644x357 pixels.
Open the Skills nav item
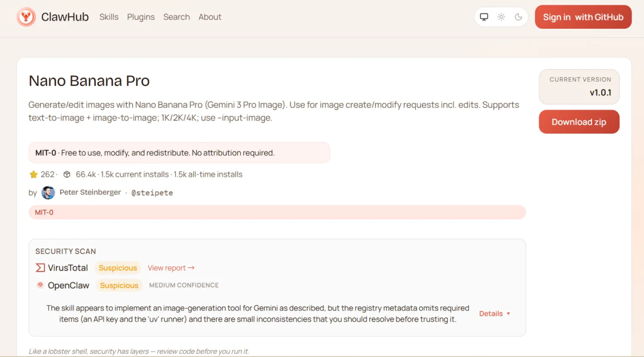[109, 17]
